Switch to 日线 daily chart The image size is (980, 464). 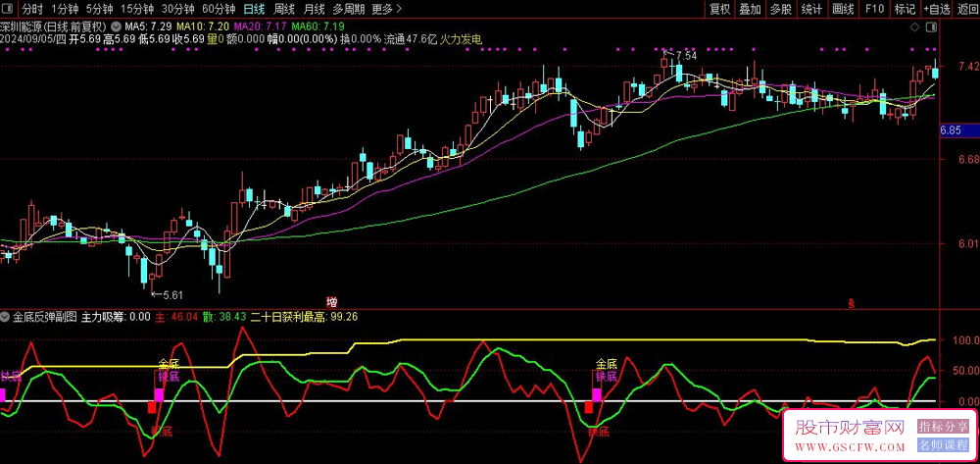pyautogui.click(x=254, y=9)
